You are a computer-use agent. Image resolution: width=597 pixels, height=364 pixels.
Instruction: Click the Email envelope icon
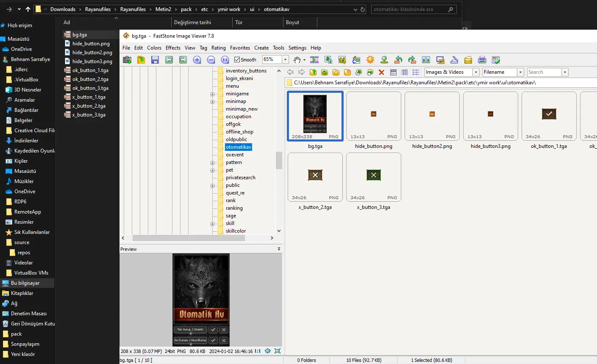coord(468,60)
